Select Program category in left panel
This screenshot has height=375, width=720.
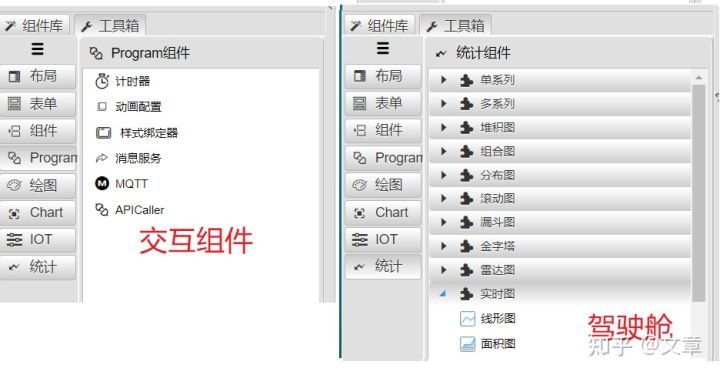pyautogui.click(x=39, y=158)
